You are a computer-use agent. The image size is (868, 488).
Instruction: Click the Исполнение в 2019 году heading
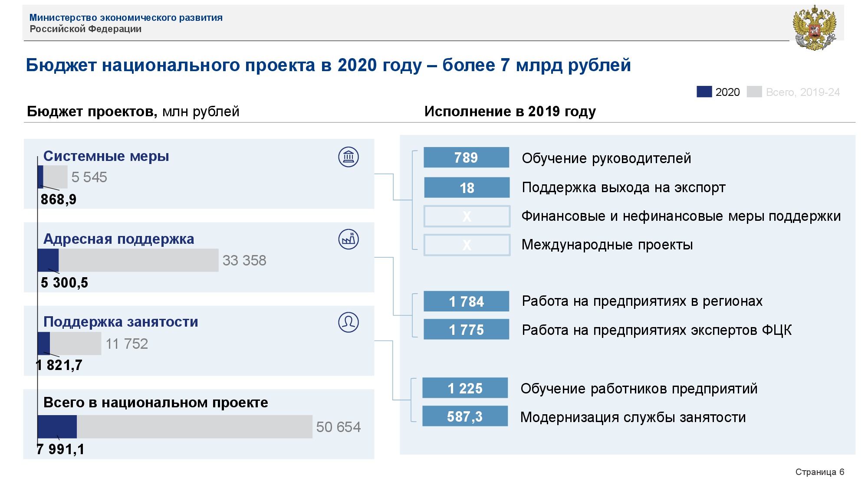(x=510, y=111)
